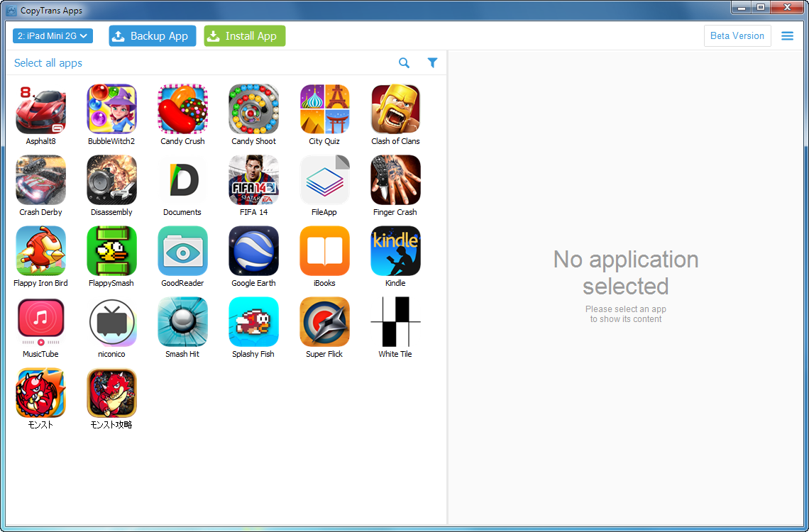The image size is (809, 532).
Task: Click the Install App button
Action: coord(245,36)
